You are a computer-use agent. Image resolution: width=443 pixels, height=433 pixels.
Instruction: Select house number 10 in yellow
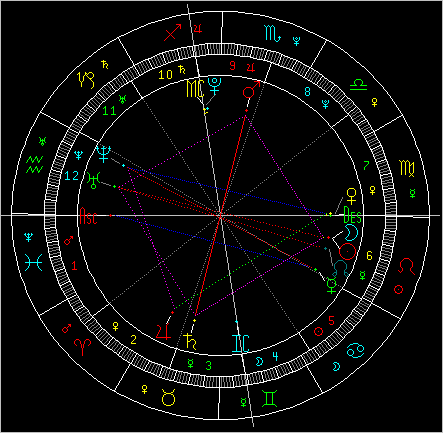165,74
